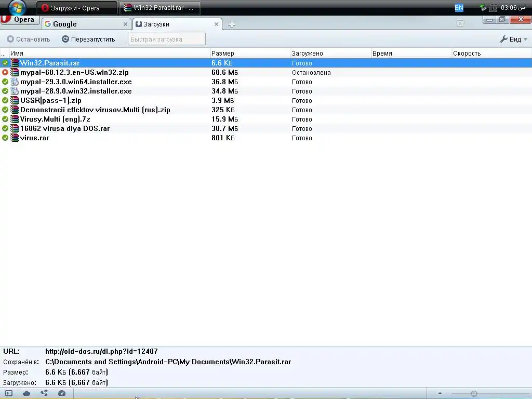Select the virus.rar download row

(x=266, y=138)
